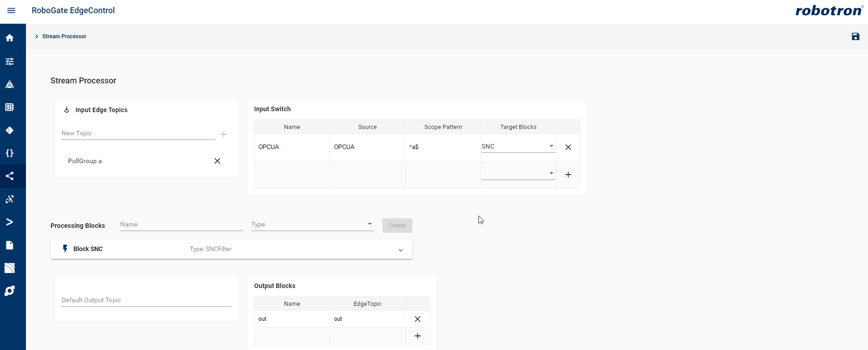Select the share-nodes Stream Processor sidebar icon
Screen dimensions: 868x350
[x=10, y=176]
